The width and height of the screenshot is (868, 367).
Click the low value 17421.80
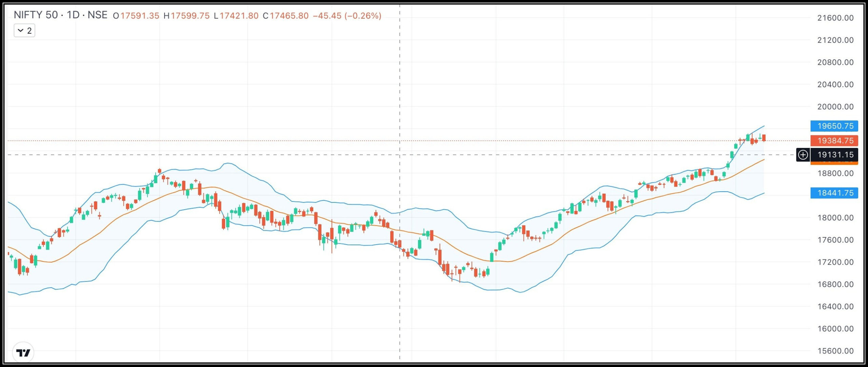[239, 16]
